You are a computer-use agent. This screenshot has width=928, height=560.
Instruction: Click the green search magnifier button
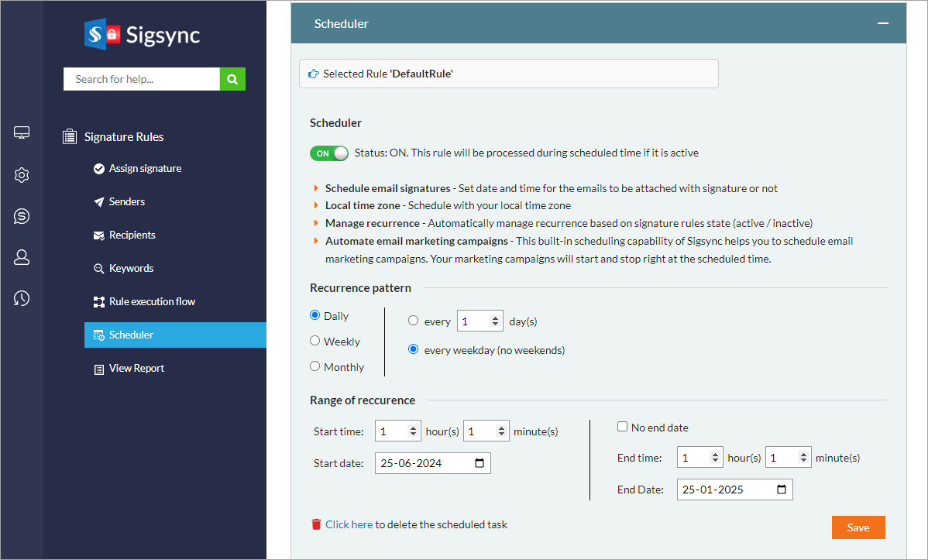tap(232, 79)
